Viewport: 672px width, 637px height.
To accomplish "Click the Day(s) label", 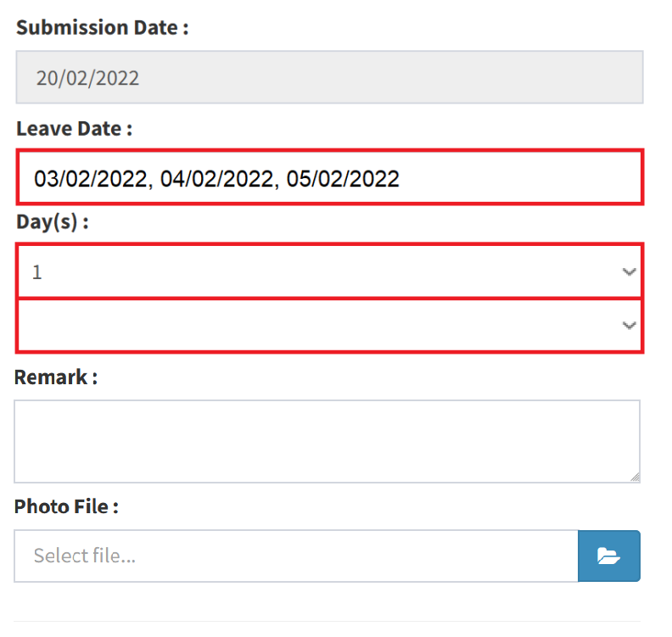I will [x=53, y=222].
